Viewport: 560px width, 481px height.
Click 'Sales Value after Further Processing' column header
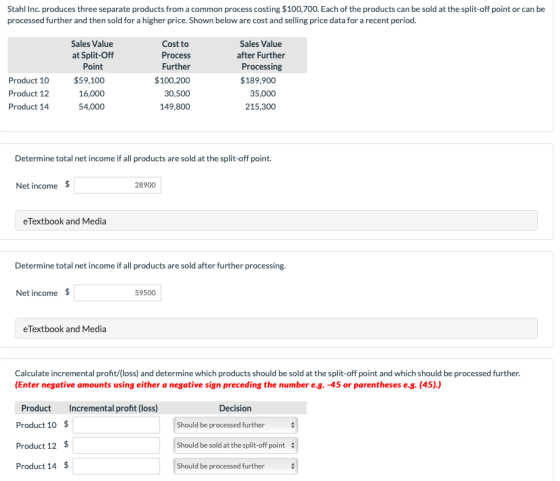pos(261,55)
